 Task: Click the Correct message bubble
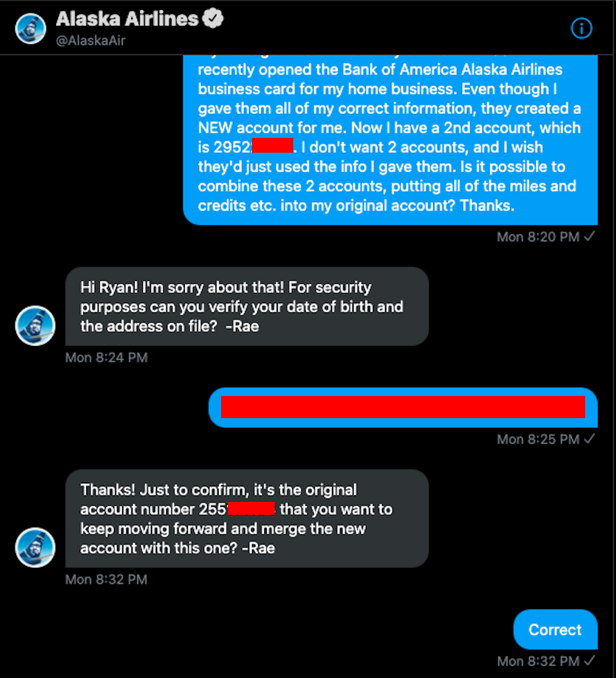tap(555, 629)
